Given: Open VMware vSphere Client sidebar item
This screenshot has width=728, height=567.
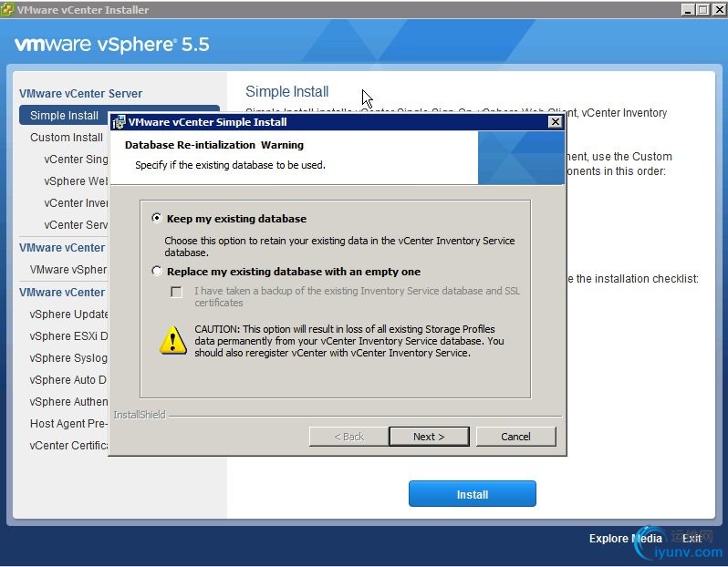Looking at the screenshot, I should 68,270.
